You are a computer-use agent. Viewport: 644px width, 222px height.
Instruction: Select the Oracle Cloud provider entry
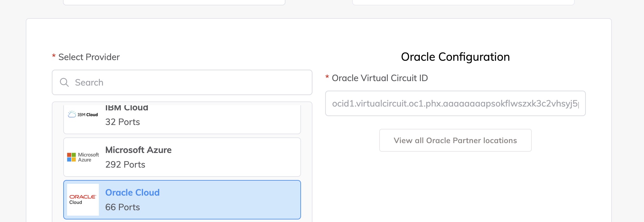pos(182,199)
